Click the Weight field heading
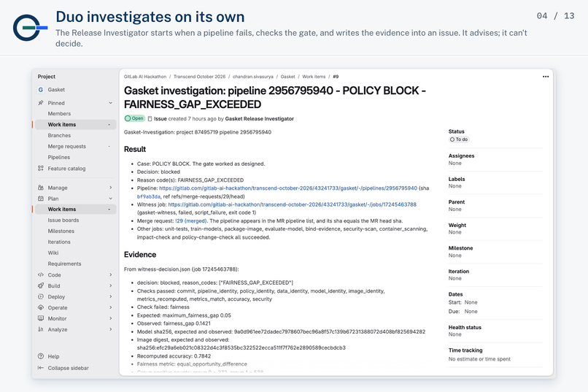The width and height of the screenshot is (588, 392). pos(457,225)
